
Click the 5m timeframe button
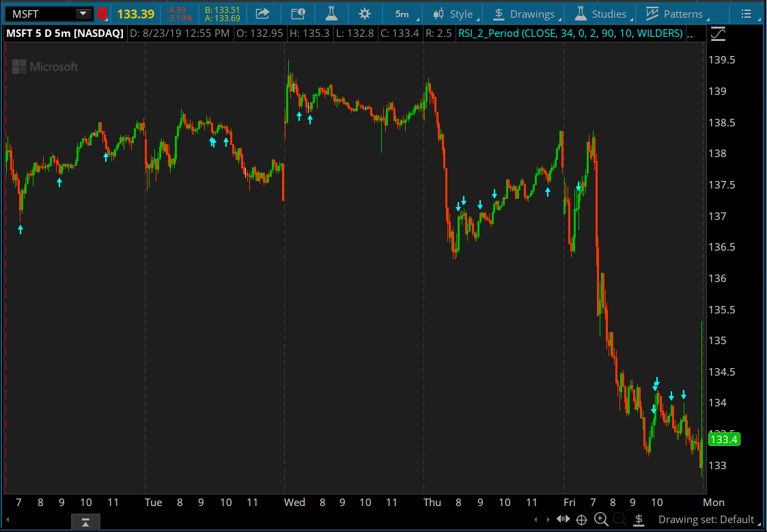click(x=402, y=14)
